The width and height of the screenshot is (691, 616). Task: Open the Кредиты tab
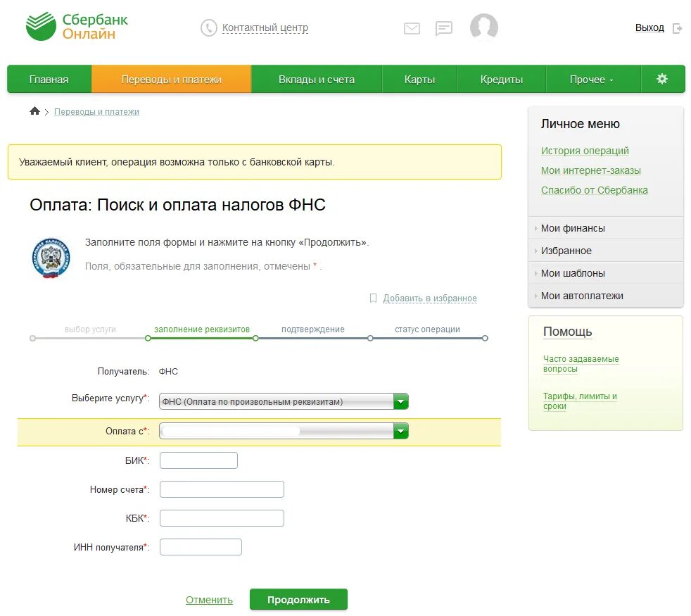[x=502, y=80]
